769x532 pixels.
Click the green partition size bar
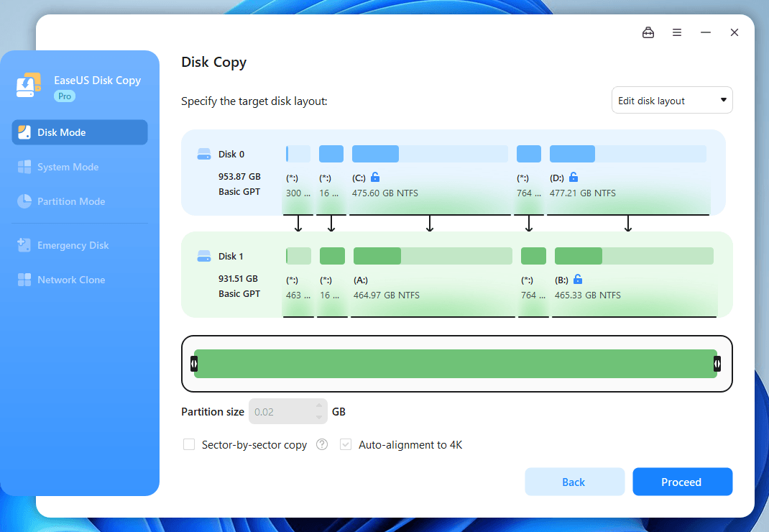456,364
